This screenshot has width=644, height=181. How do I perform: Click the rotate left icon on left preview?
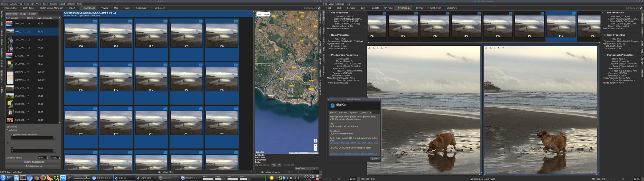coord(369,48)
